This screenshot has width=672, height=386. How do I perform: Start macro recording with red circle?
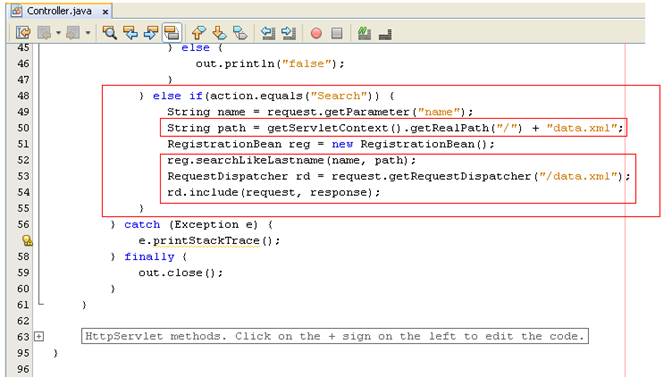click(316, 33)
